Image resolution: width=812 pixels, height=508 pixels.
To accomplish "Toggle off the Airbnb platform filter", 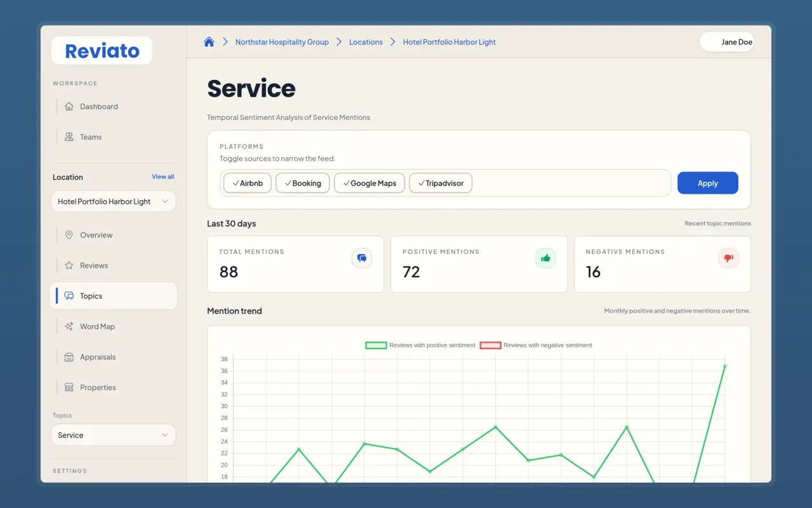I will point(247,184).
